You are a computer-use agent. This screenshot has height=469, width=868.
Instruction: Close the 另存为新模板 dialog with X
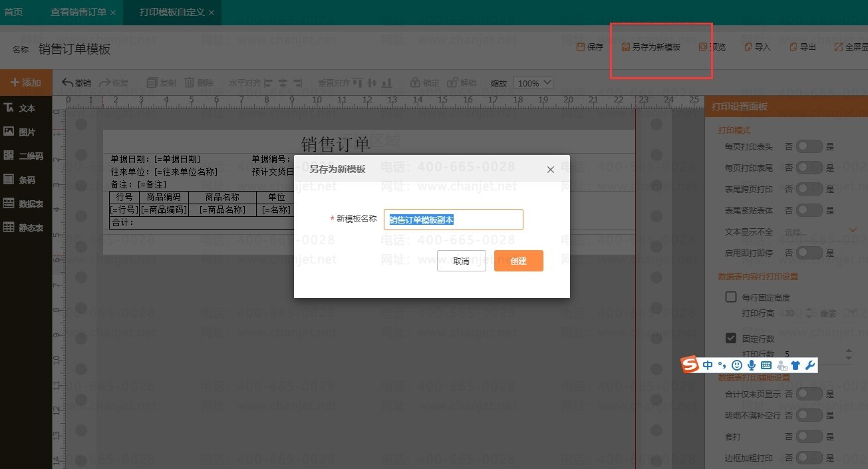coord(550,170)
